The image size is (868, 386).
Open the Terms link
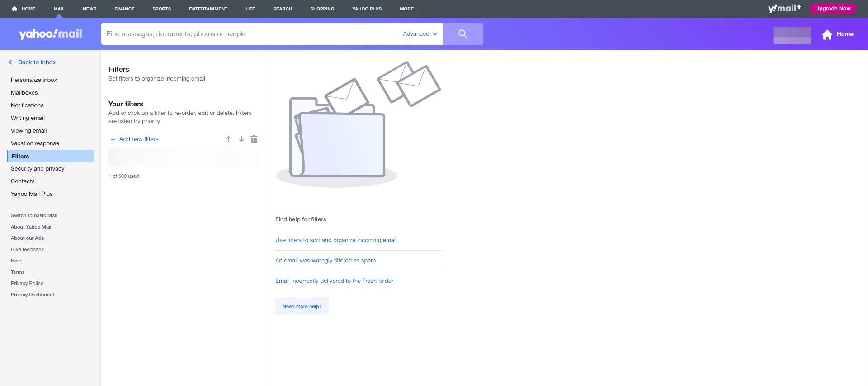coord(18,272)
